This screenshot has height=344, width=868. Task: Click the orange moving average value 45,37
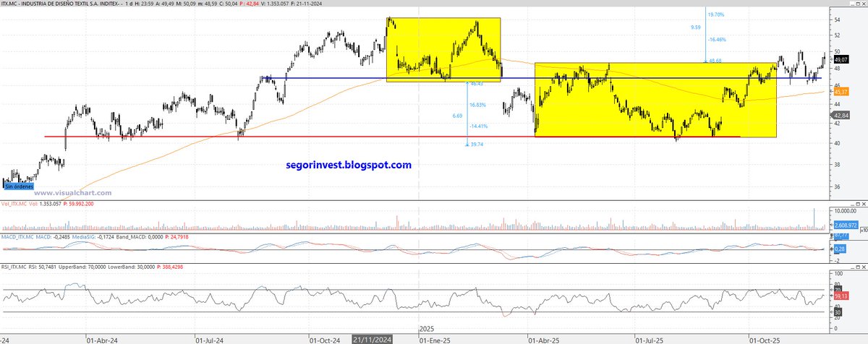[x=840, y=92]
